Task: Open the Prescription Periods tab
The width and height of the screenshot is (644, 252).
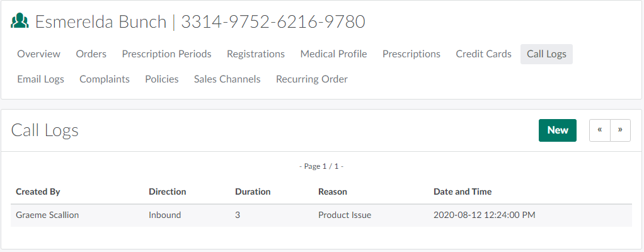Action: (167, 54)
